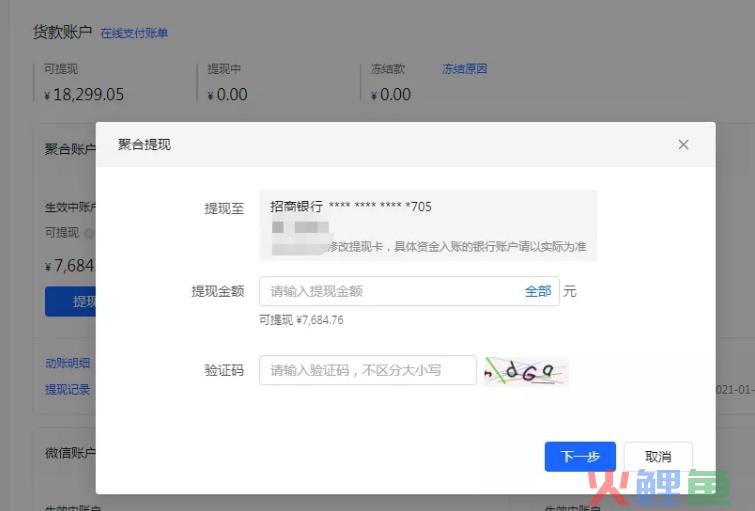Click the captcha image to refresh
Viewport: 755px width, 511px height.
[x=526, y=371]
